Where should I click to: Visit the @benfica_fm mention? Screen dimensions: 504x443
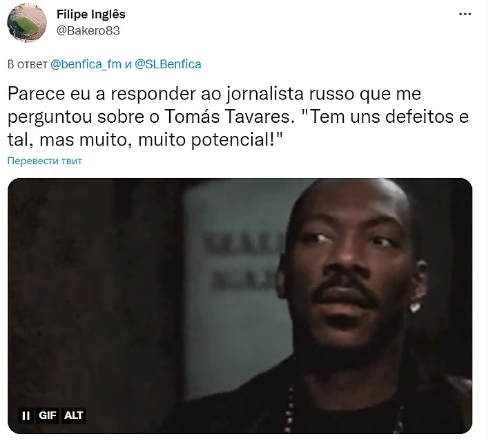[x=86, y=64]
